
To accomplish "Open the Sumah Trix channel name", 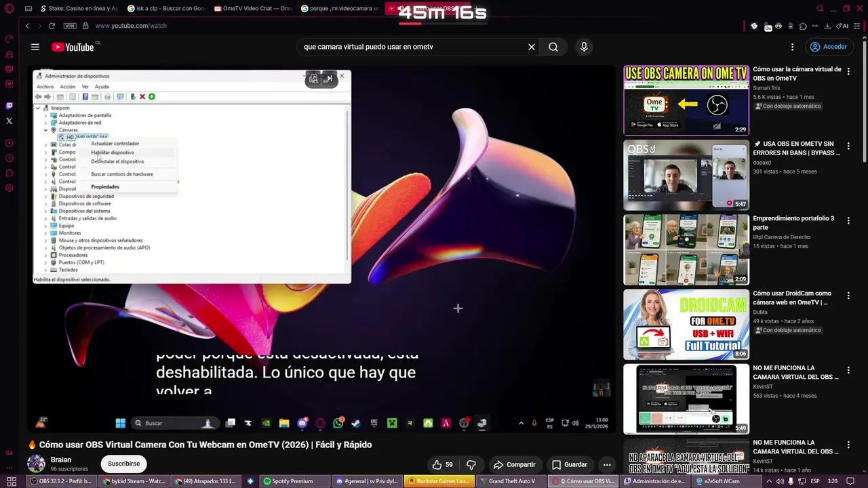I will click(766, 88).
